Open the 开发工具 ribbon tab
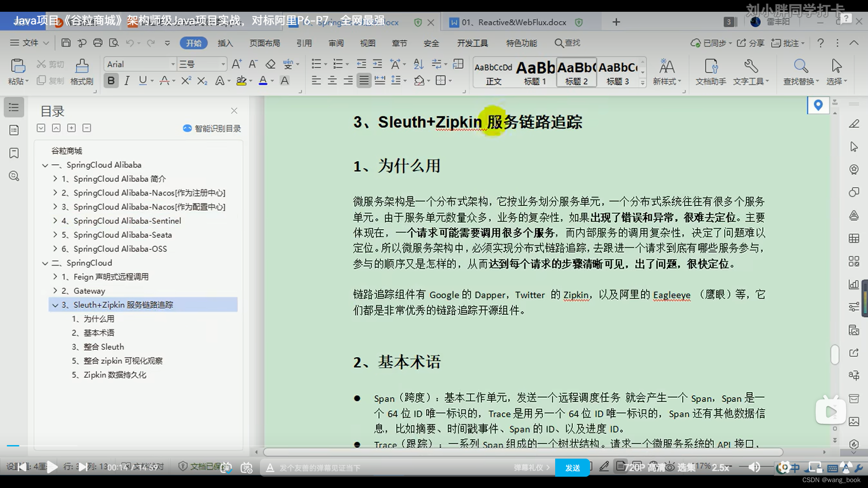The height and width of the screenshot is (488, 868). click(x=472, y=43)
